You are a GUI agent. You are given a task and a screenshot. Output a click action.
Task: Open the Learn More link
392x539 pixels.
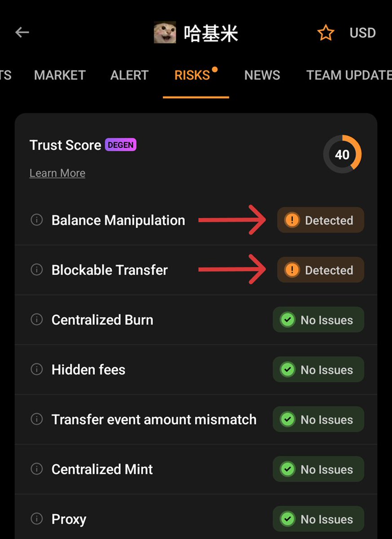[57, 173]
